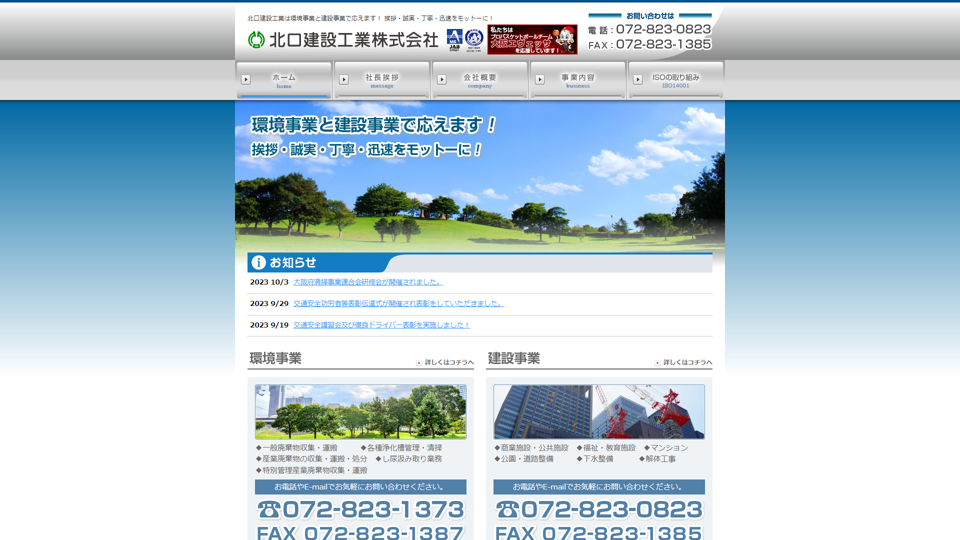
Task: Click the green Kitaguchi company logo icon
Action: [x=256, y=40]
